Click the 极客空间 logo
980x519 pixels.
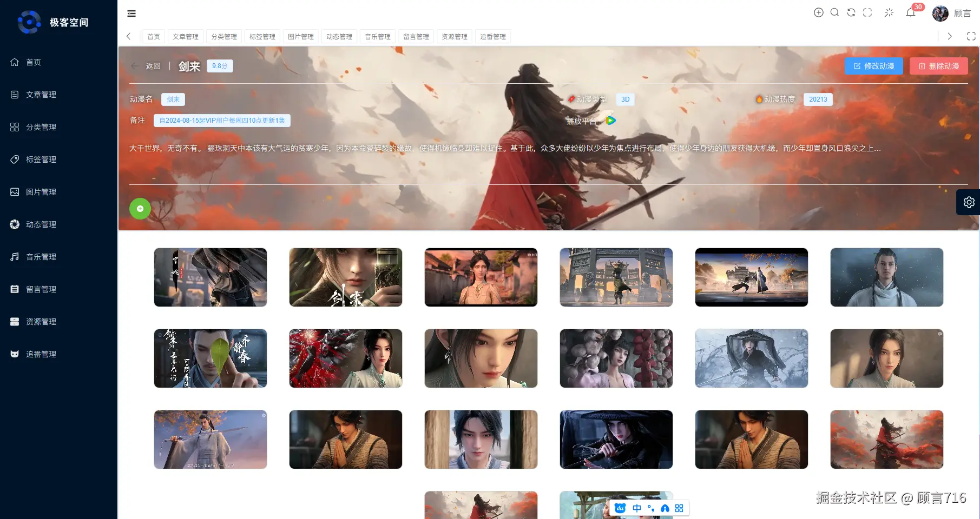pos(29,22)
